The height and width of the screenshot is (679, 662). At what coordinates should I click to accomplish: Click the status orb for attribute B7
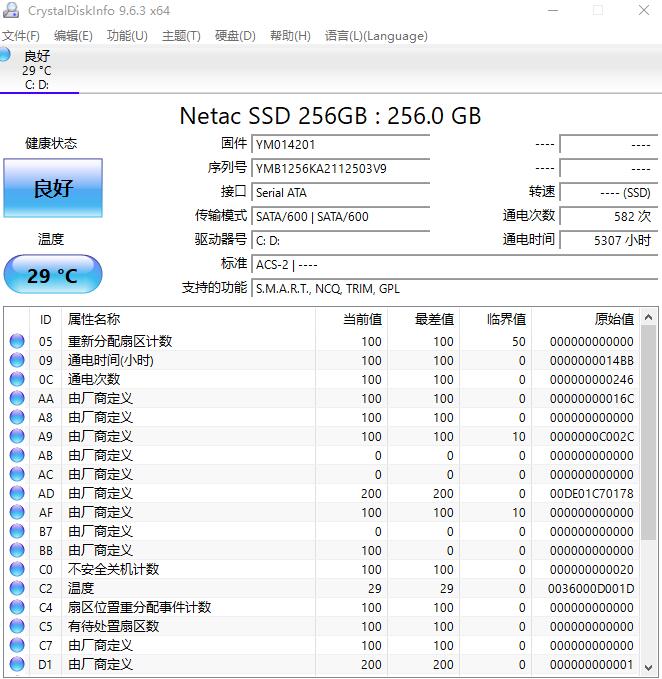pyautogui.click(x=17, y=531)
